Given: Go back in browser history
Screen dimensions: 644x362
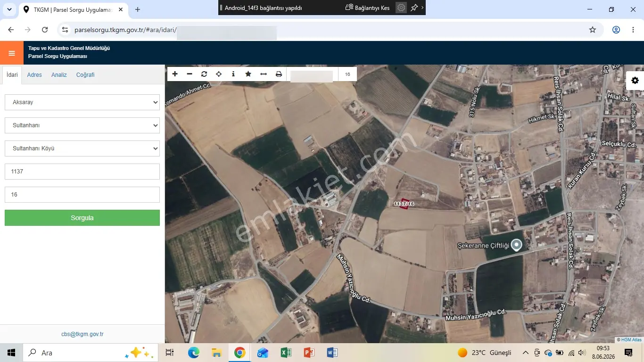Looking at the screenshot, I should click(11, 30).
